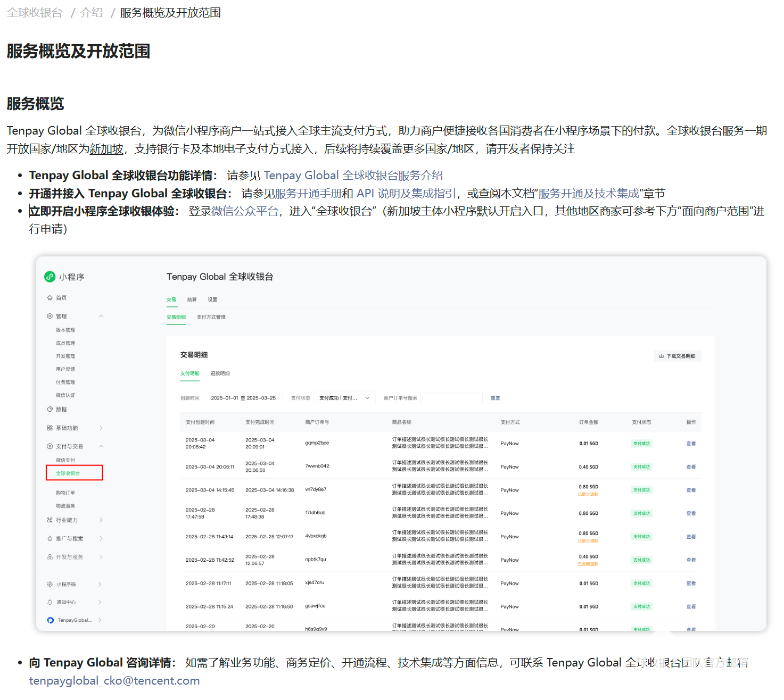This screenshot has height=700, width=784.
Task: Expand the 行业能力 section chevron
Action: (x=101, y=520)
